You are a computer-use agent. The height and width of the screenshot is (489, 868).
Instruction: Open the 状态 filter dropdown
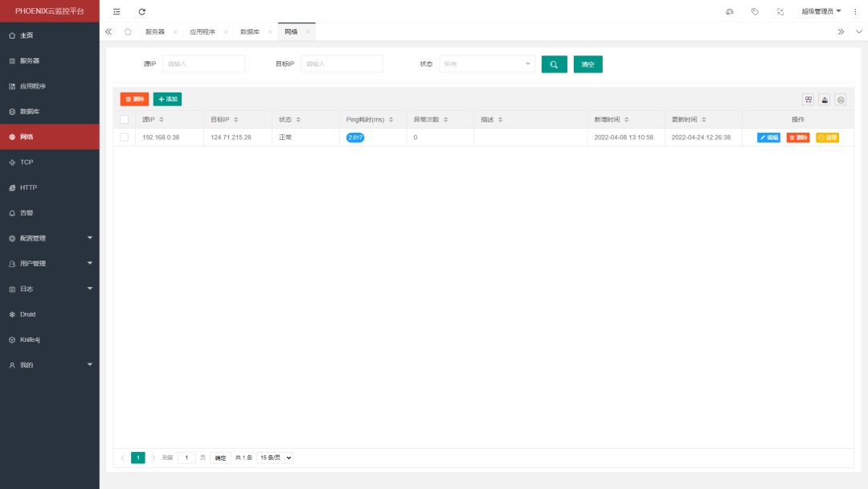coord(487,64)
